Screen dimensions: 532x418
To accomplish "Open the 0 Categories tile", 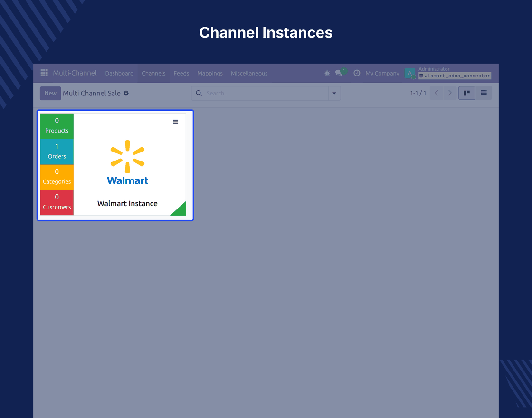I will [x=57, y=177].
